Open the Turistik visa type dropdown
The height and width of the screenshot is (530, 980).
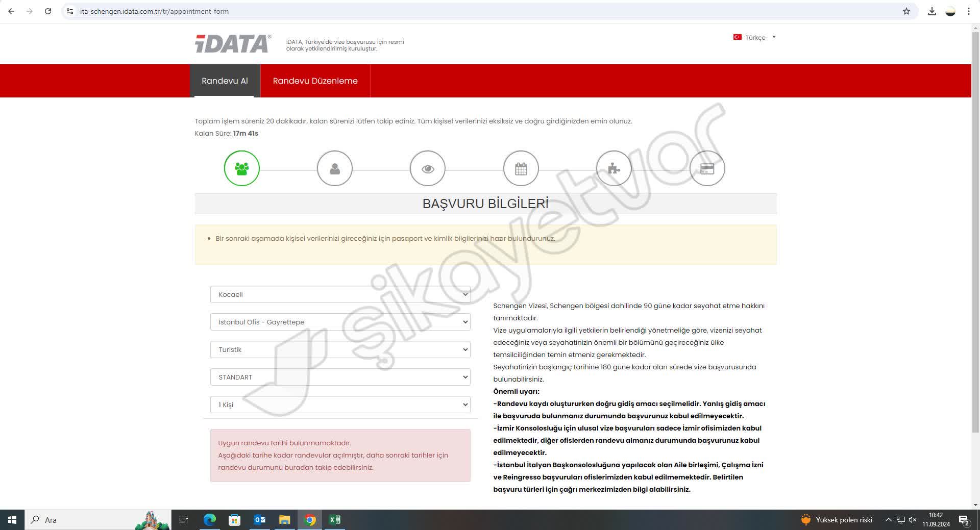[340, 349]
